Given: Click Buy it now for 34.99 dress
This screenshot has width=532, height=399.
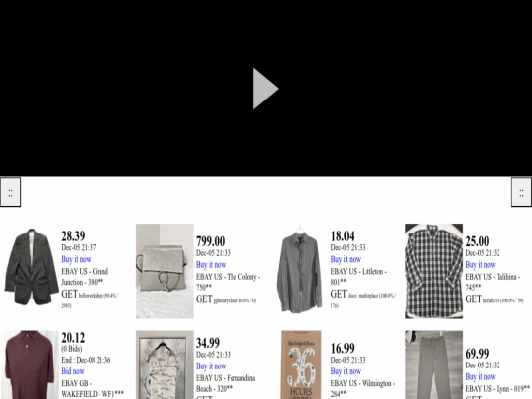Looking at the screenshot, I should point(211,366).
